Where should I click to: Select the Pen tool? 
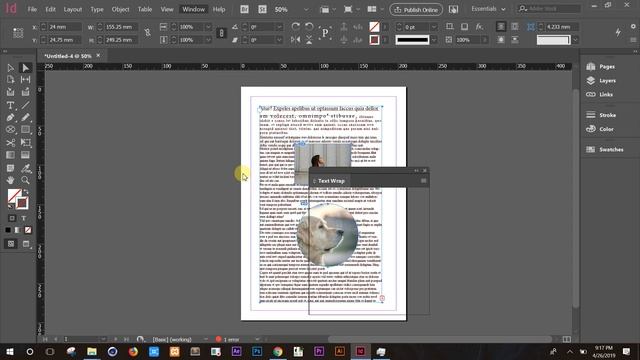pyautogui.click(x=11, y=118)
